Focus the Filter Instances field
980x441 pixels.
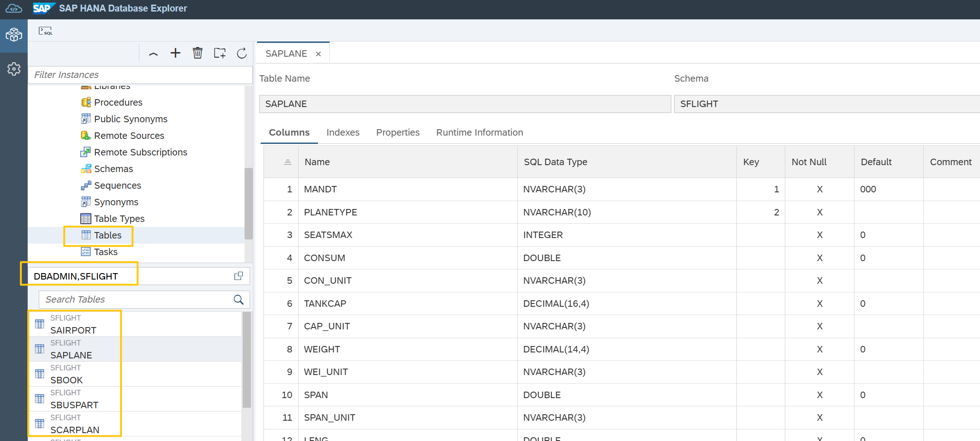[140, 75]
